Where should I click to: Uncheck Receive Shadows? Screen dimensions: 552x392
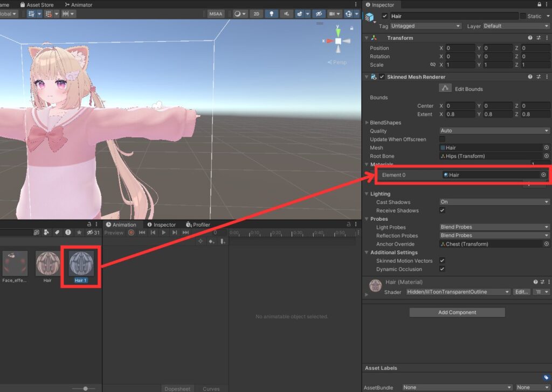point(443,211)
